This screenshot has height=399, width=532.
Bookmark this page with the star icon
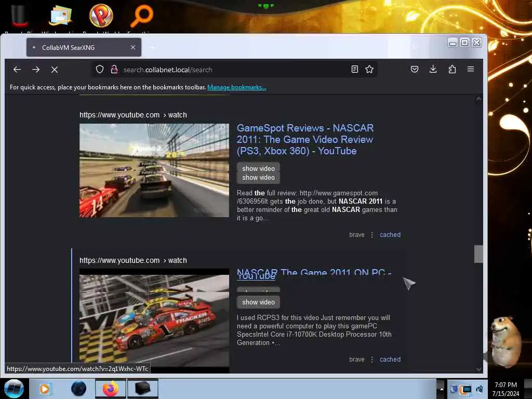coord(369,70)
